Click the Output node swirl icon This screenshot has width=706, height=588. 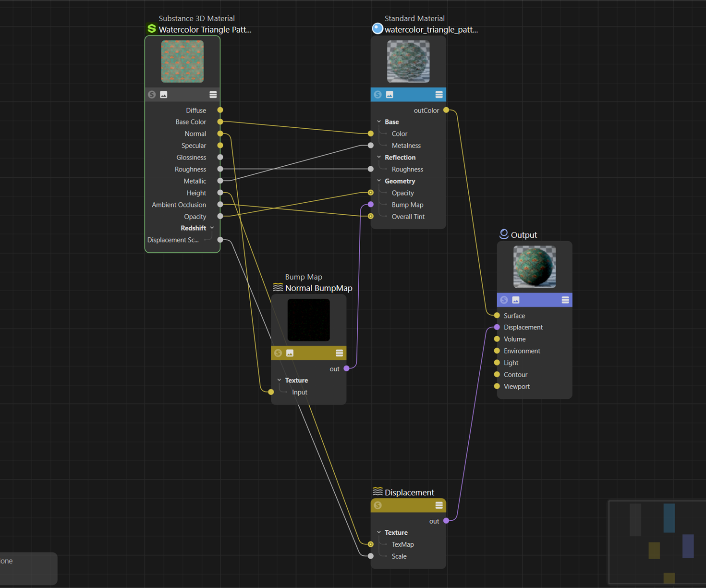[504, 234]
